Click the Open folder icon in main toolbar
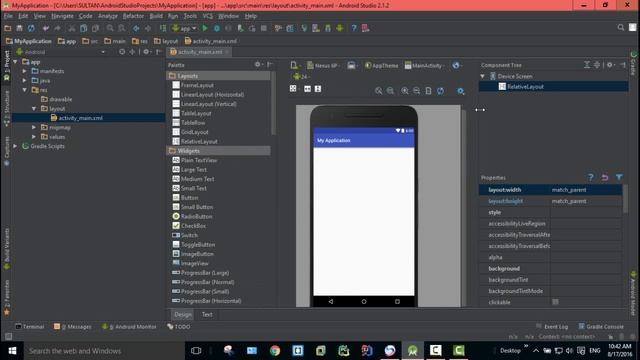Screen dimensions: 640x360 (8, 28)
